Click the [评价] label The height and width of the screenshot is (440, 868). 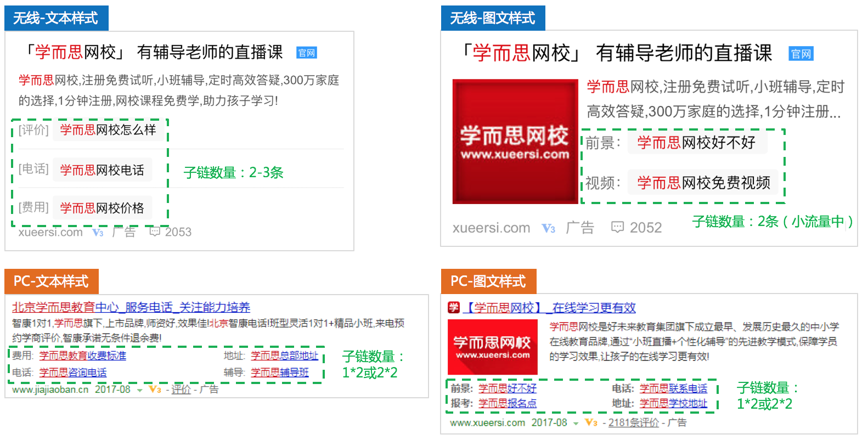tap(33, 130)
